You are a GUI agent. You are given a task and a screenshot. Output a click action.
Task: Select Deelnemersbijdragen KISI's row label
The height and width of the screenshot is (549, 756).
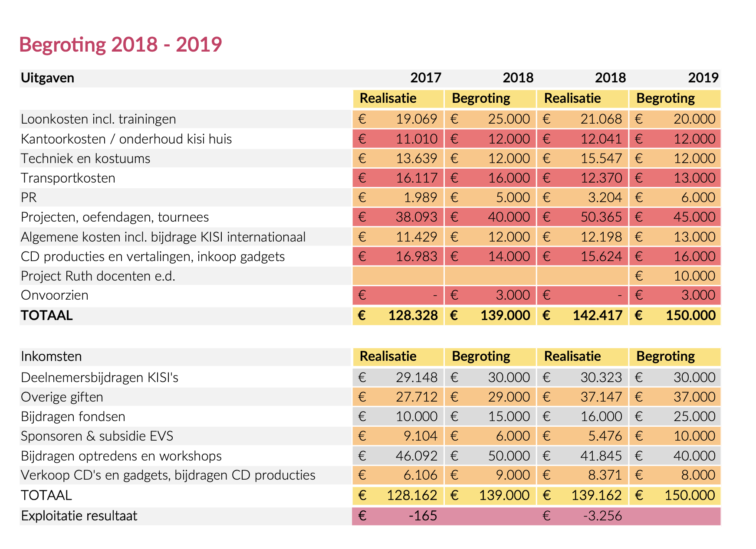tap(100, 378)
